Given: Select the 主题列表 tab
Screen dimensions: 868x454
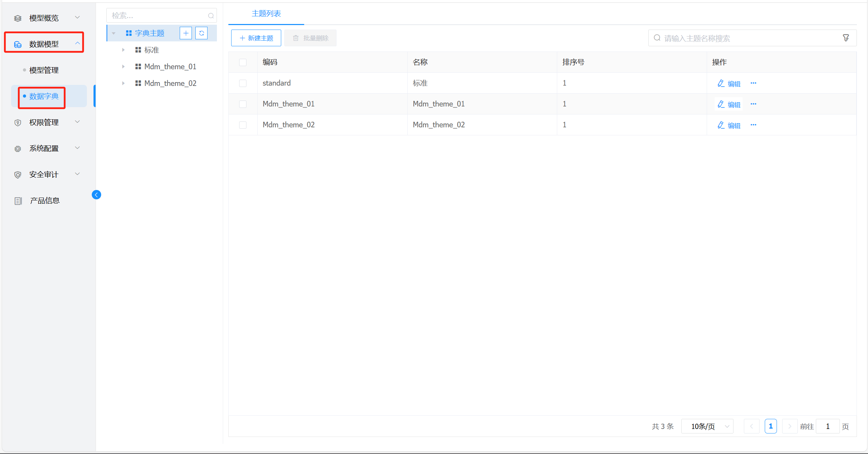Looking at the screenshot, I should [x=266, y=14].
